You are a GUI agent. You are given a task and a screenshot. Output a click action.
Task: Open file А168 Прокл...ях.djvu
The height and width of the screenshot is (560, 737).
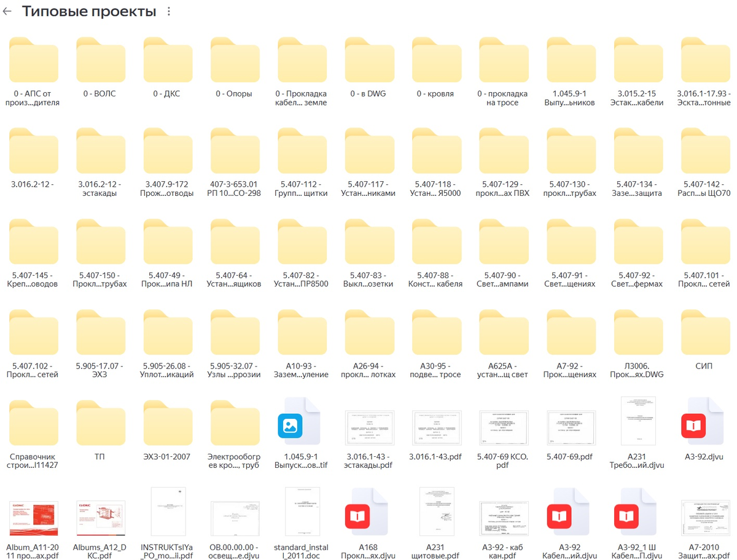point(367,512)
